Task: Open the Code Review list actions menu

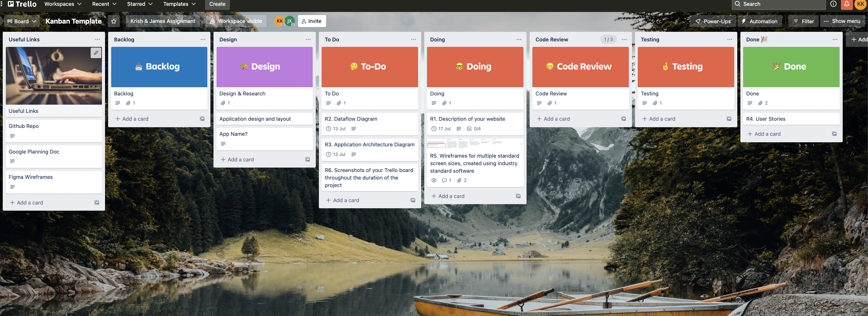Action: coord(624,40)
